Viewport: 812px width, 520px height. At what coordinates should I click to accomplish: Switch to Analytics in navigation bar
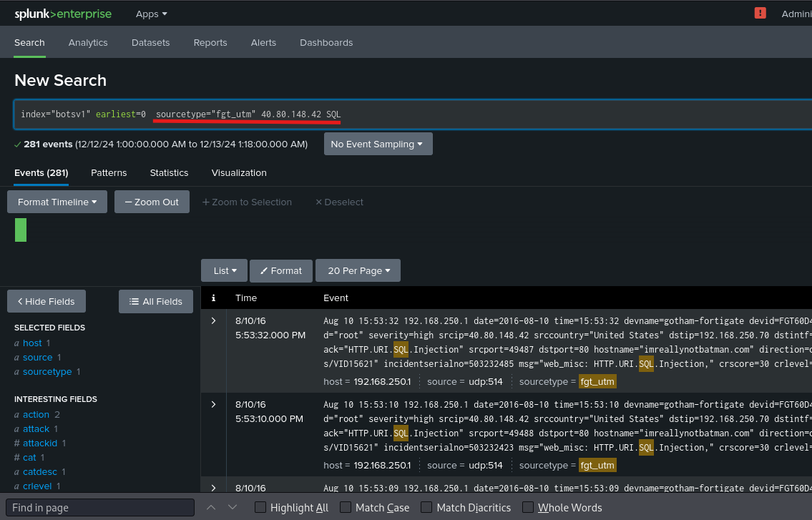click(x=88, y=42)
